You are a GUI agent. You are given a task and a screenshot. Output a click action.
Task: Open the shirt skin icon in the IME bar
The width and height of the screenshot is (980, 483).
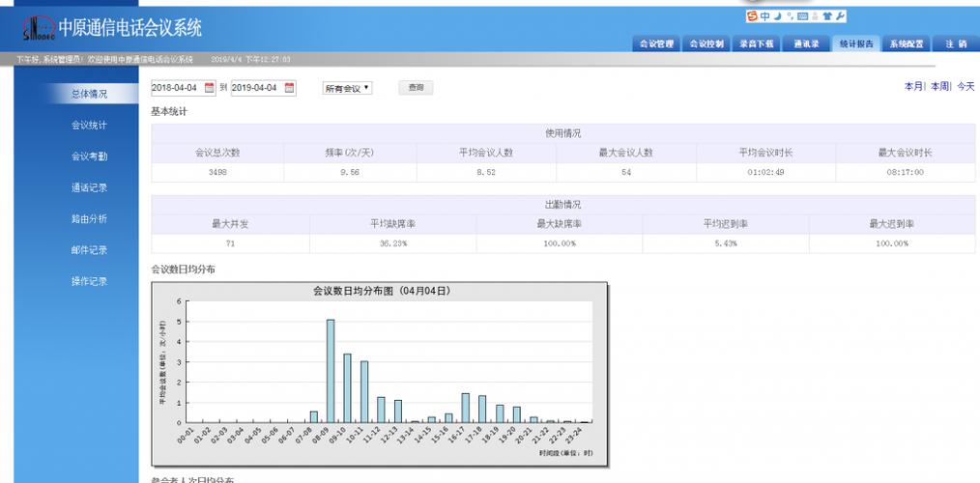coord(827,16)
